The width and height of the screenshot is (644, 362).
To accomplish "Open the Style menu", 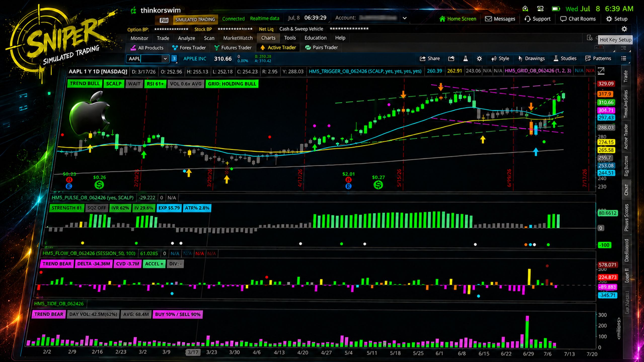I will point(500,59).
